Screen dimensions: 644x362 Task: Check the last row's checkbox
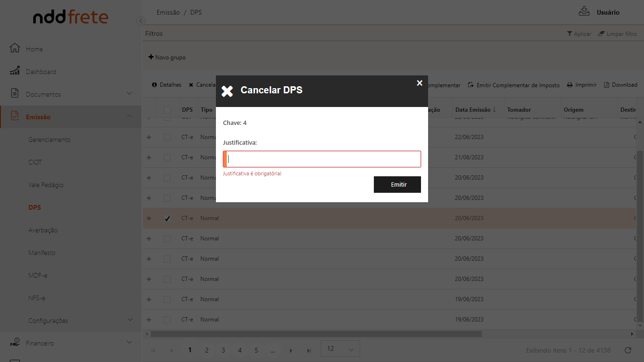[x=167, y=320]
